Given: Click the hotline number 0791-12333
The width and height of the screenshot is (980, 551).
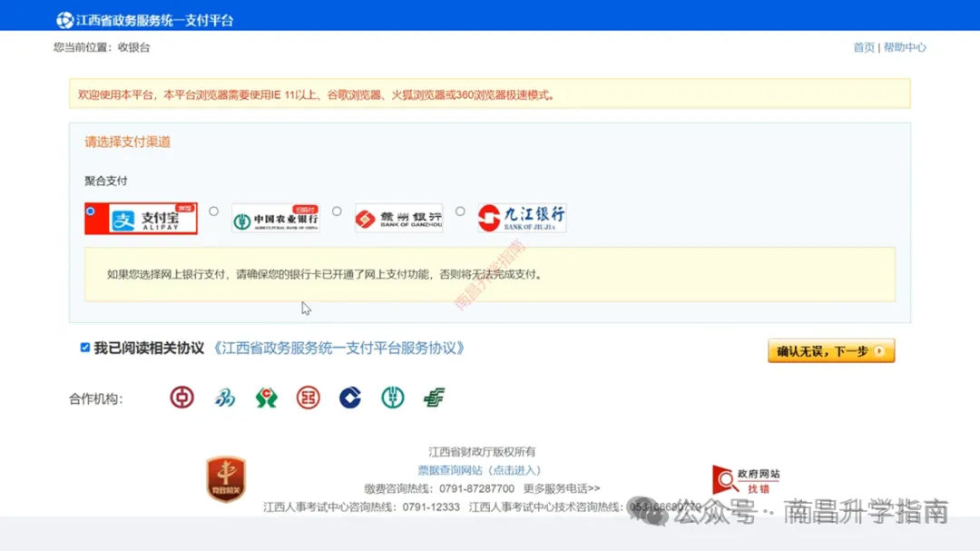Looking at the screenshot, I should click(431, 507).
